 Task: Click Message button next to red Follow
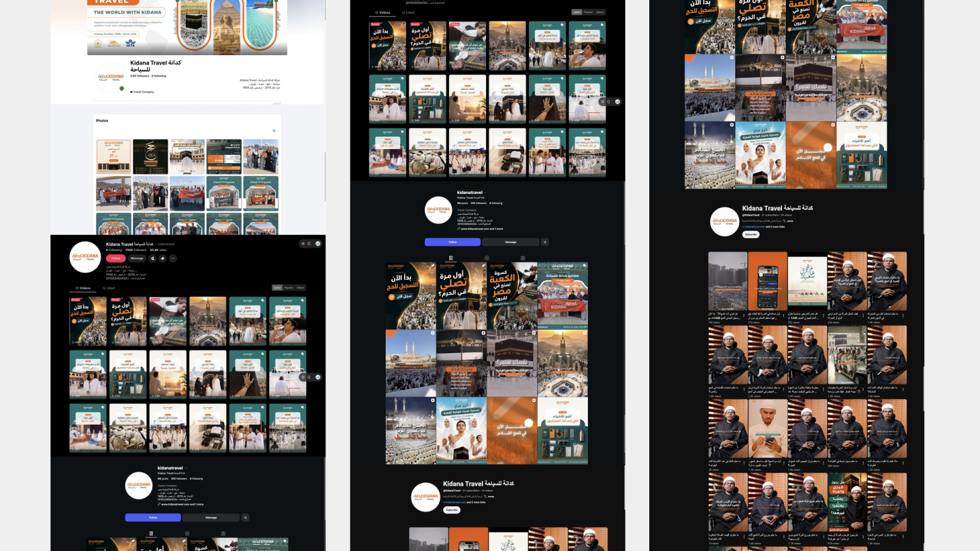click(x=137, y=258)
